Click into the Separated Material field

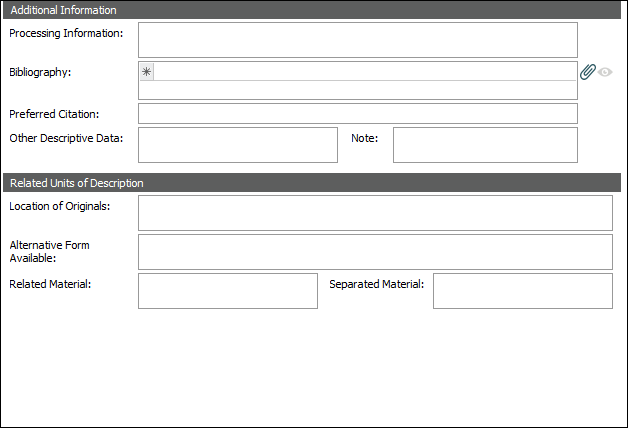522,291
